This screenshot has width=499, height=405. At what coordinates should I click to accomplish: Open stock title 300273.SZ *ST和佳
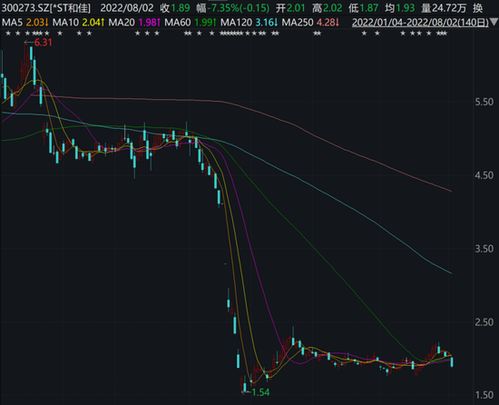click(x=46, y=8)
